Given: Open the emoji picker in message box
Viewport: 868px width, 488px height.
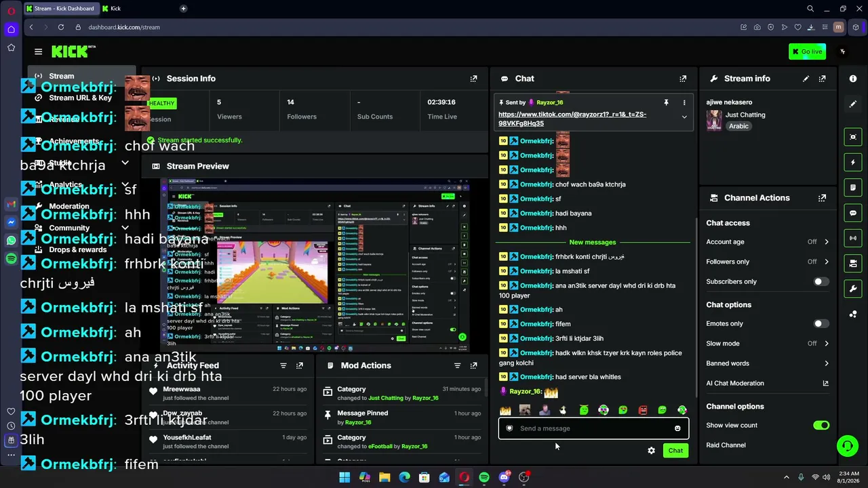Looking at the screenshot, I should pyautogui.click(x=677, y=428).
